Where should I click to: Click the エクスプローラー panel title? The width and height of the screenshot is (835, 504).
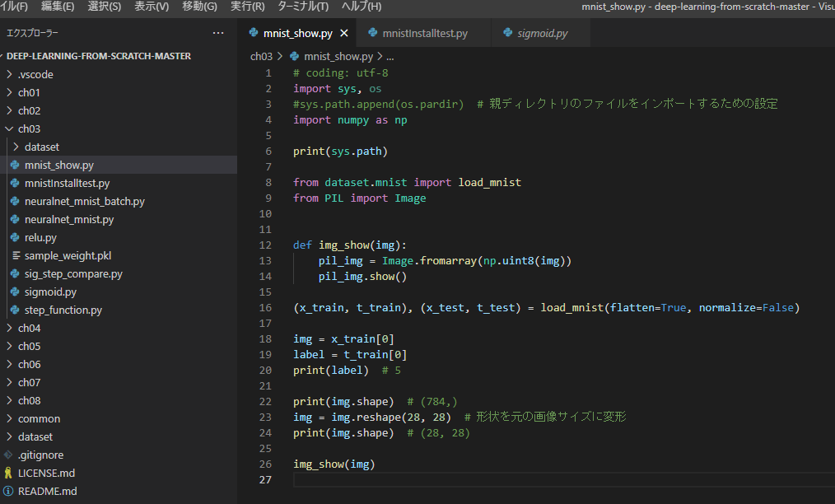pyautogui.click(x=32, y=33)
